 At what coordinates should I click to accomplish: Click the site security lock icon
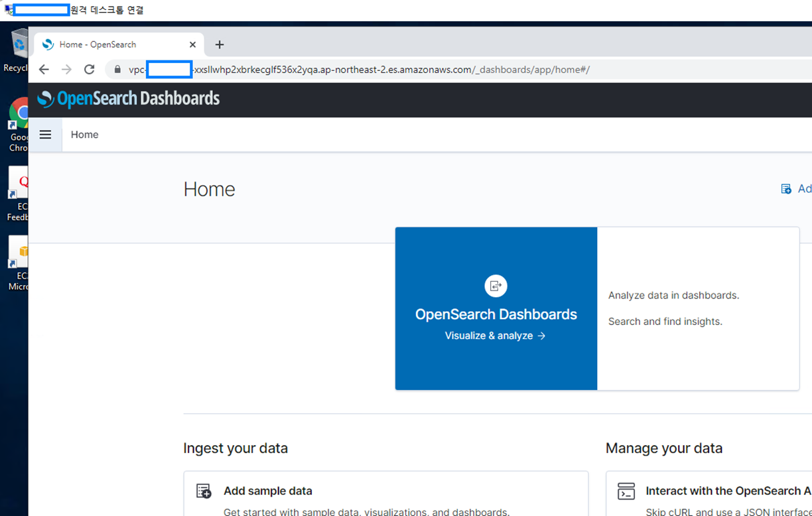[117, 69]
